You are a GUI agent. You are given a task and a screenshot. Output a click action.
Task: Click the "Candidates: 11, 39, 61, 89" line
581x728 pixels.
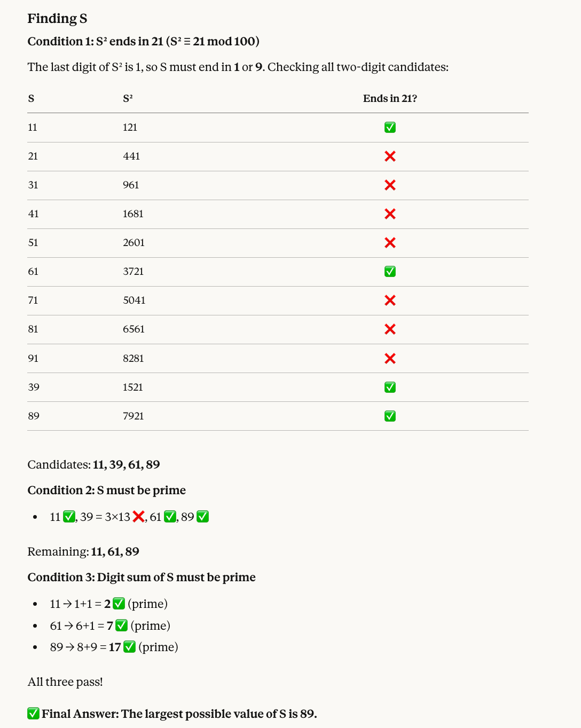pyautogui.click(x=93, y=465)
